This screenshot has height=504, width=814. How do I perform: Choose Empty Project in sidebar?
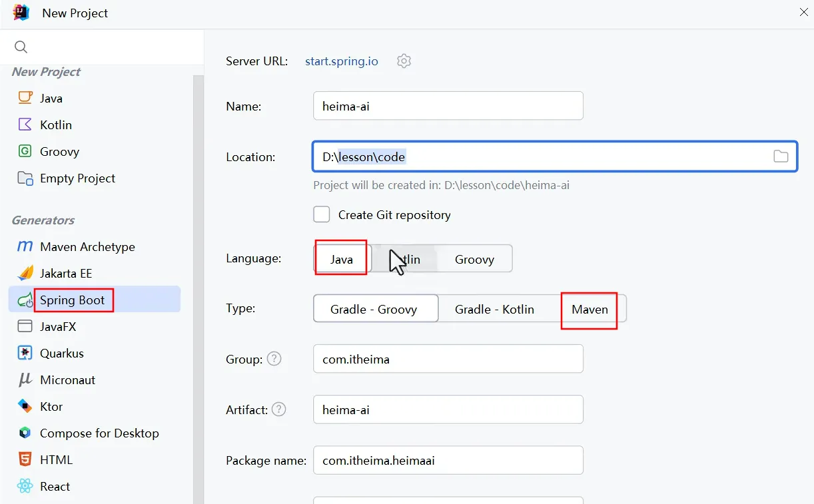[77, 178]
